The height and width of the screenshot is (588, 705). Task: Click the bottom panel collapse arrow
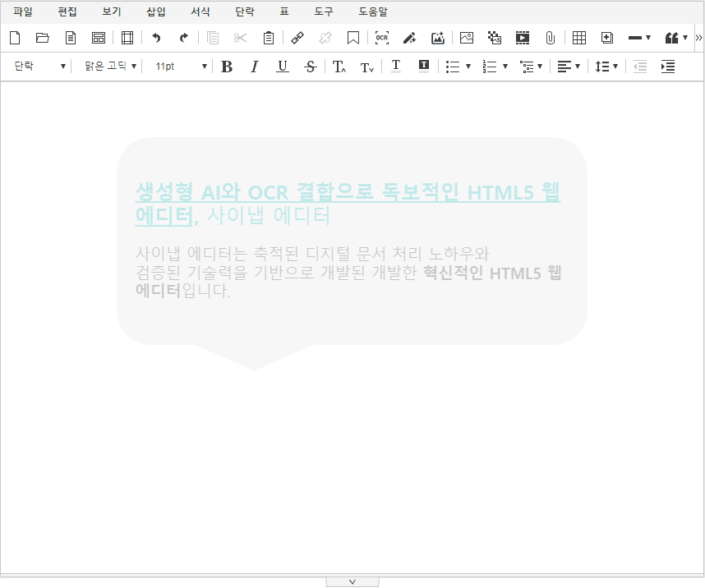click(352, 581)
